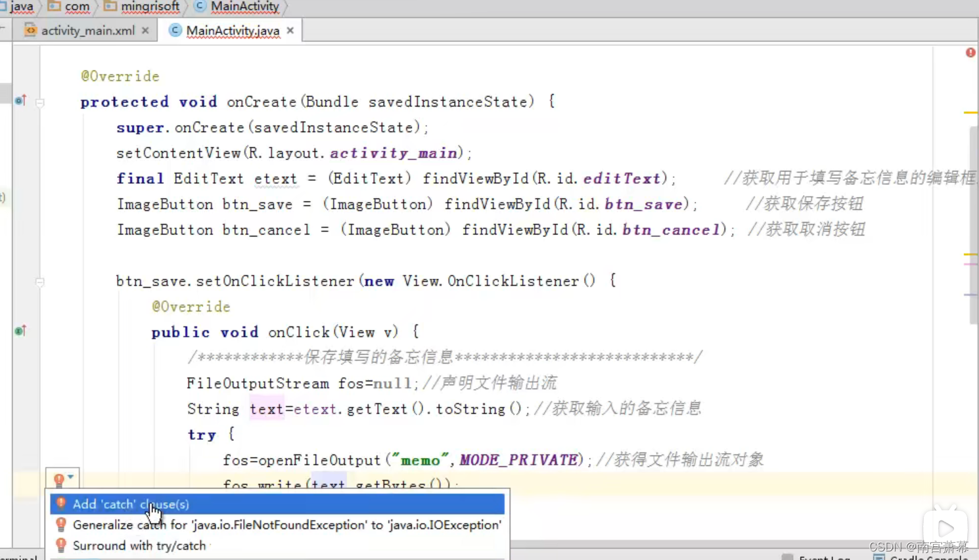Screen dimensions: 979x560
Task: Click the editor vertical scrollbar thumb
Action: click(x=974, y=225)
